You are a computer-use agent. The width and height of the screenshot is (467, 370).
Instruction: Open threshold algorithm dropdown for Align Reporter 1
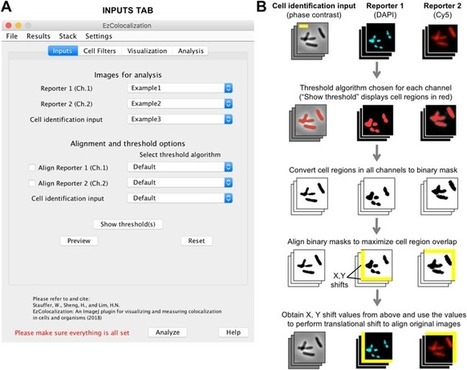point(180,167)
